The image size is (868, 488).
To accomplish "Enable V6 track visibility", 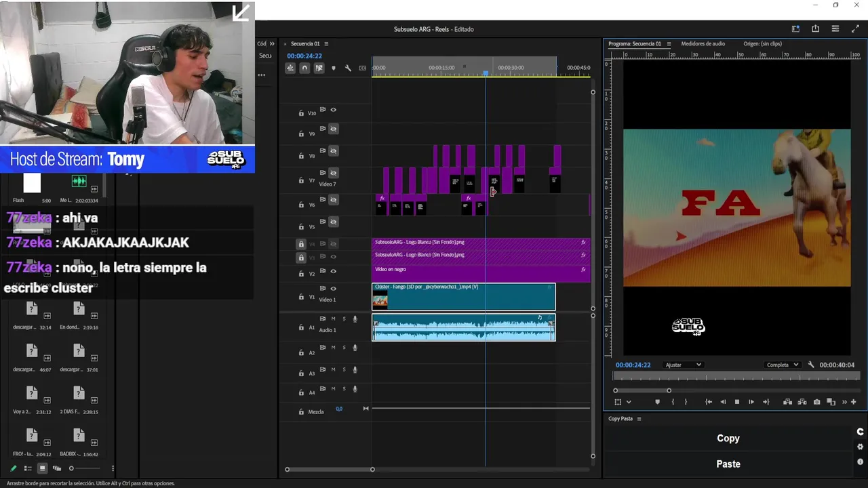I will tap(333, 200).
